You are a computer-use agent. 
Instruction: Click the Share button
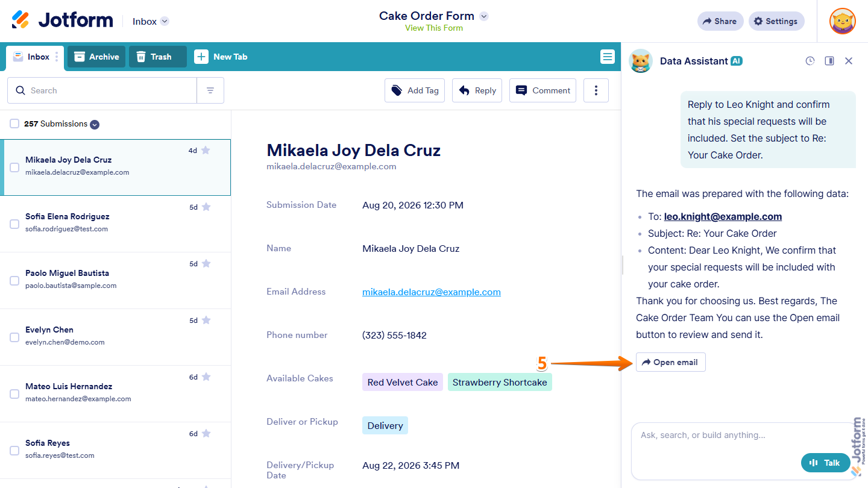click(720, 21)
